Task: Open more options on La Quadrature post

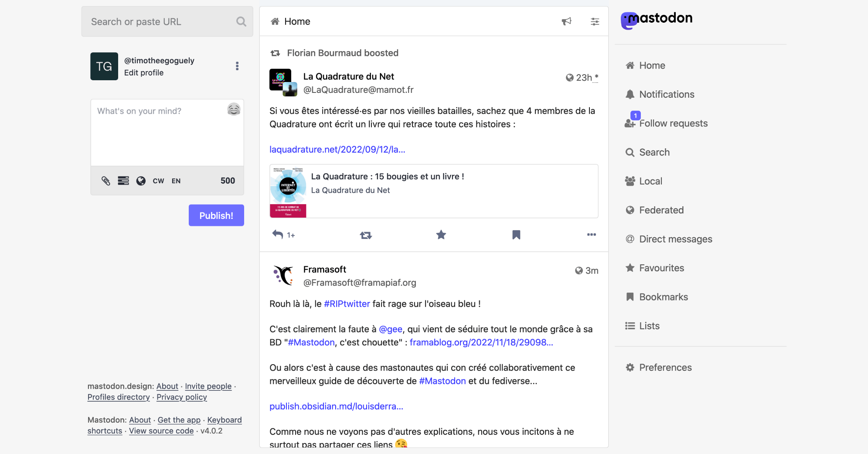Action: coord(591,235)
